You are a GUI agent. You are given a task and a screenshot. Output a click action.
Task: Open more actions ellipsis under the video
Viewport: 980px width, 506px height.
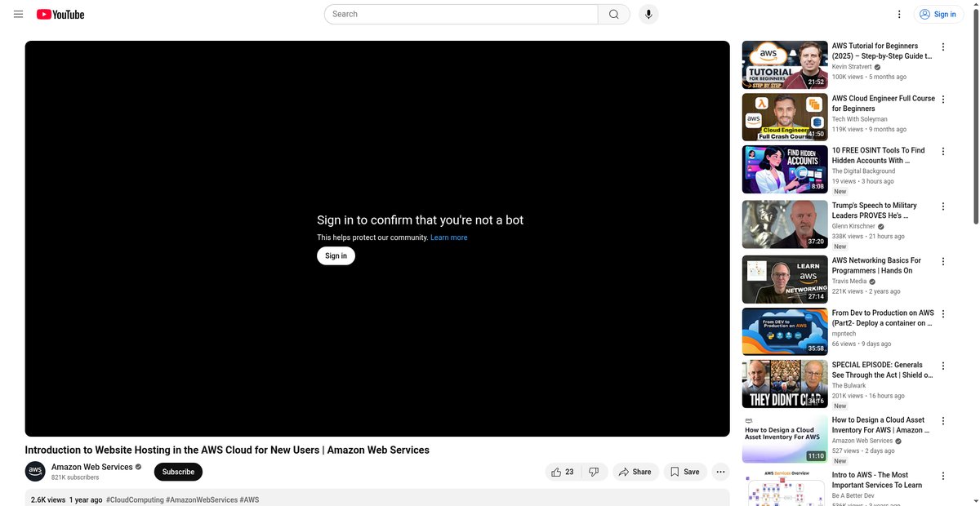click(719, 472)
